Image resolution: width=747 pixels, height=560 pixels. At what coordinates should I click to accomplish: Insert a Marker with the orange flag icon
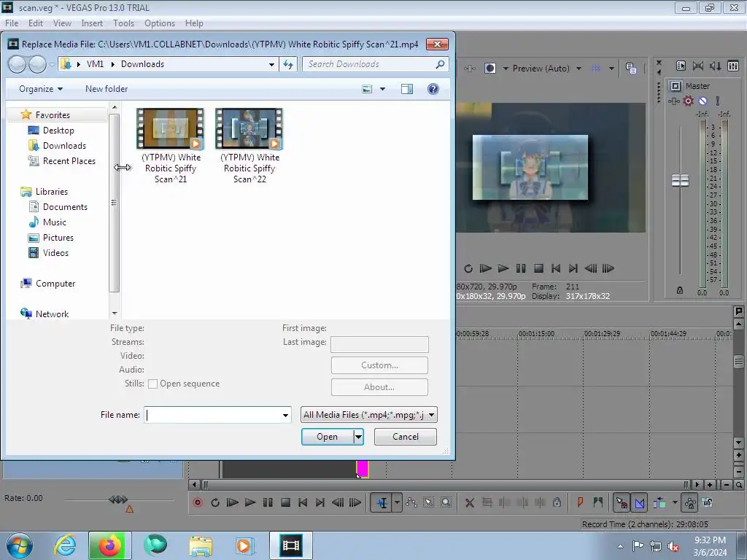(580, 502)
